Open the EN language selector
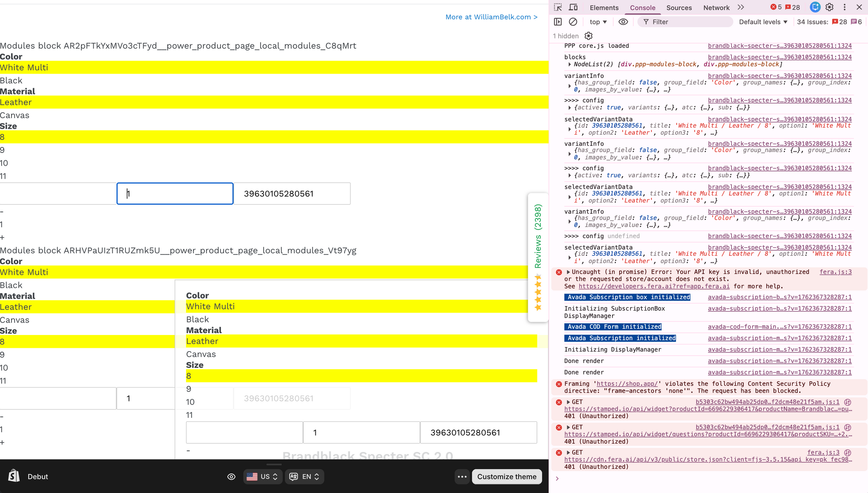Viewport: 868px width, 493px height. pyautogui.click(x=304, y=476)
